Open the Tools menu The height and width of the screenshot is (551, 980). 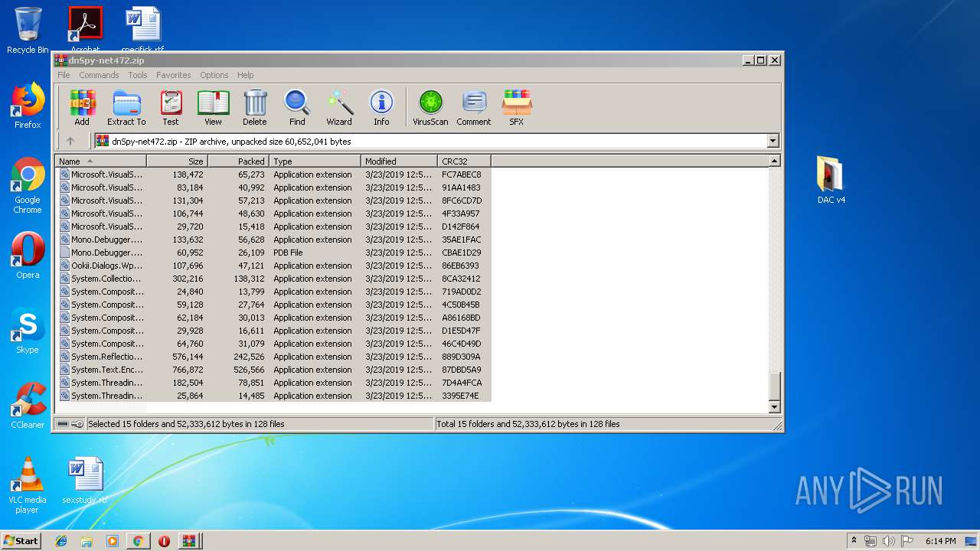pyautogui.click(x=138, y=75)
